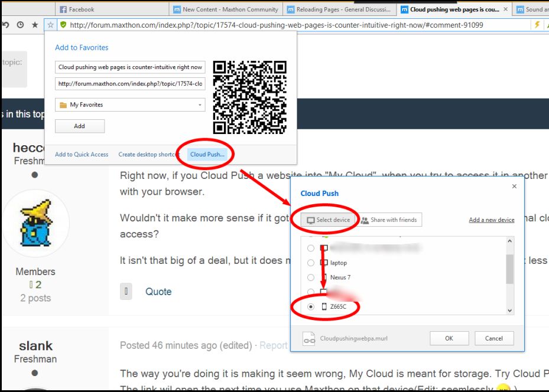The height and width of the screenshot is (392, 549).
Task: Select the Cloud pushing web pages tab
Action: pyautogui.click(x=454, y=9)
